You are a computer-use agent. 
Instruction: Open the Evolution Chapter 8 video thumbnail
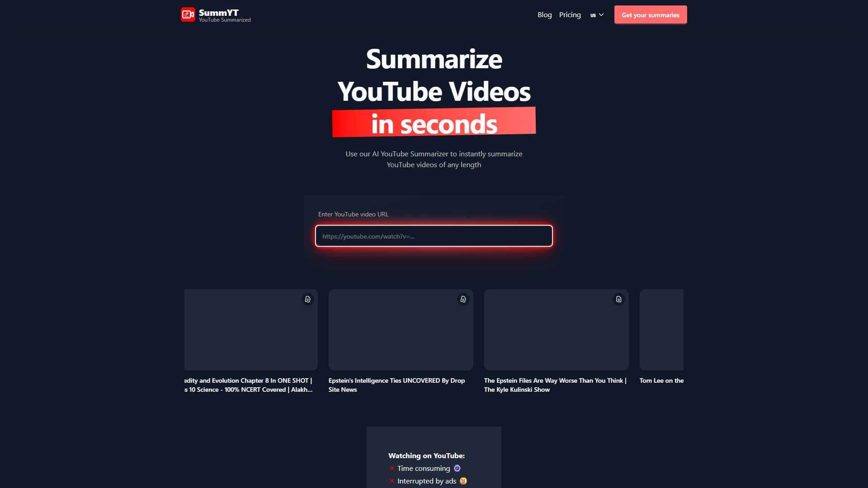coord(251,330)
